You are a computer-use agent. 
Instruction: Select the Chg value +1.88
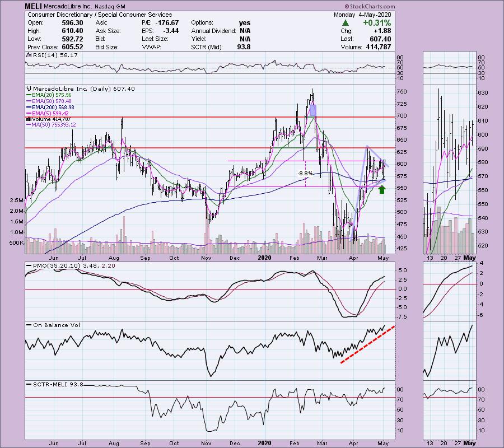[x=382, y=31]
